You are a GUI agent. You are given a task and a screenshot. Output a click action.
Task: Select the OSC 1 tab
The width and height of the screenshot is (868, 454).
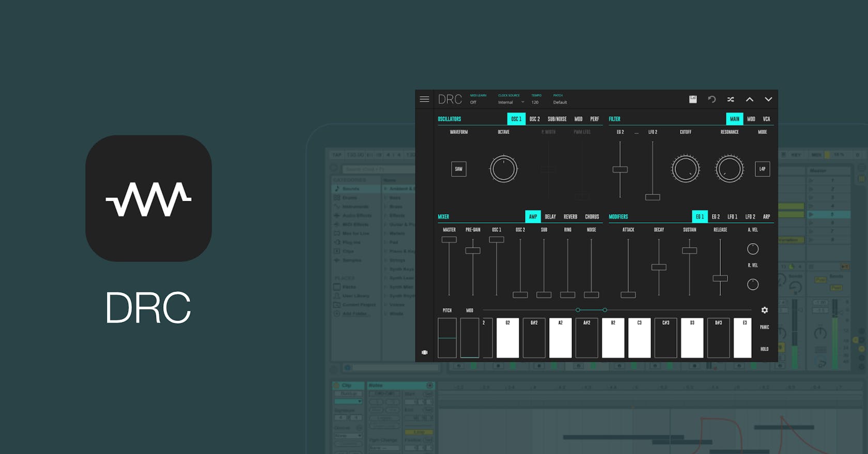[516, 119]
